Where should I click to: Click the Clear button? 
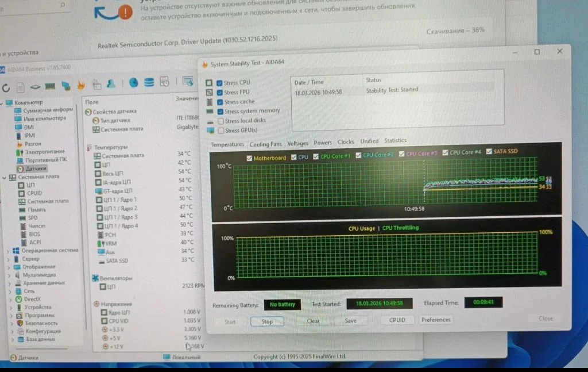pyautogui.click(x=313, y=321)
